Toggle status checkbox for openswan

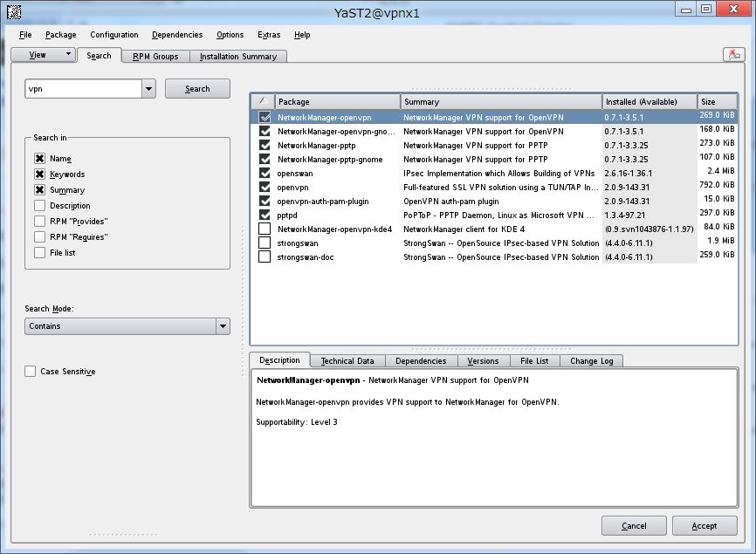(265, 173)
